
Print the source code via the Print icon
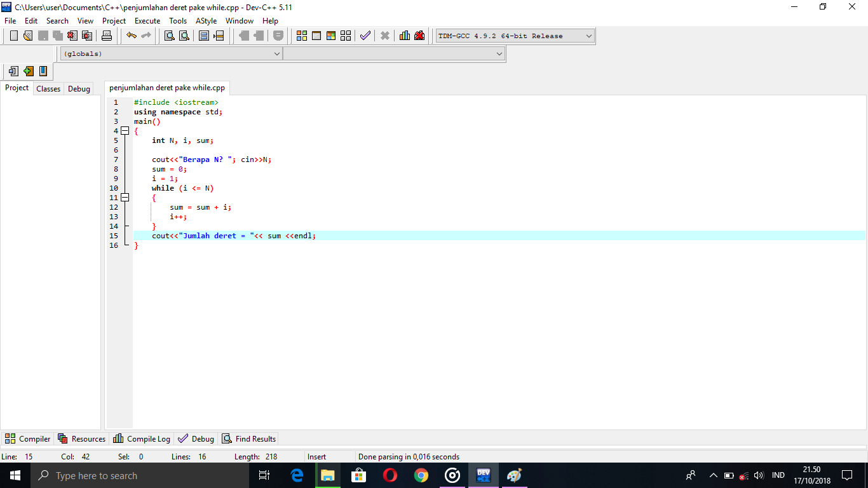(x=106, y=36)
